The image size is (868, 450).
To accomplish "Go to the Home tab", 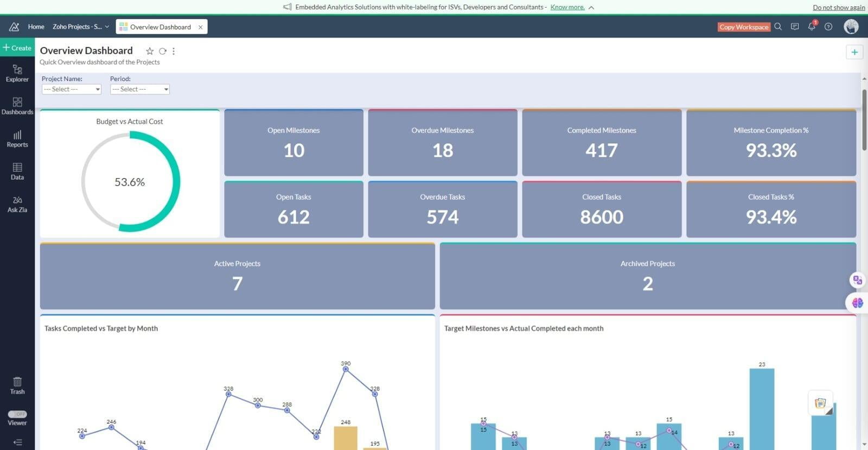I will point(36,27).
